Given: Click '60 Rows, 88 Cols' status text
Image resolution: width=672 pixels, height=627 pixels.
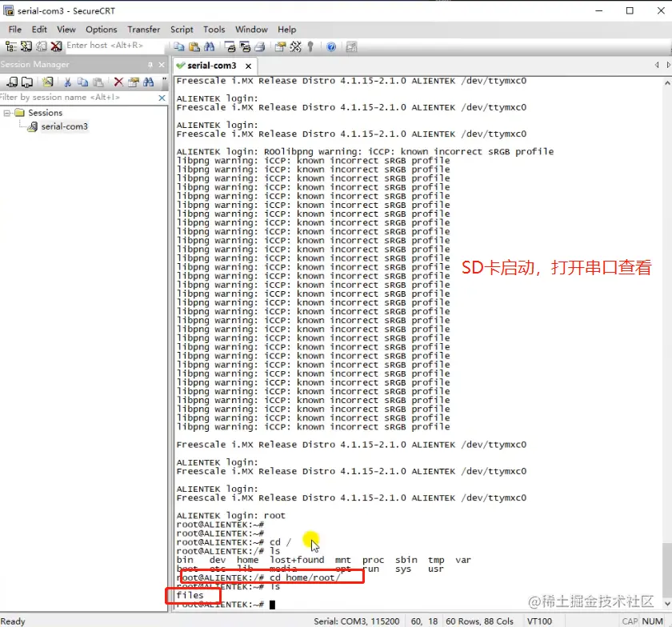Looking at the screenshot, I should tap(479, 621).
